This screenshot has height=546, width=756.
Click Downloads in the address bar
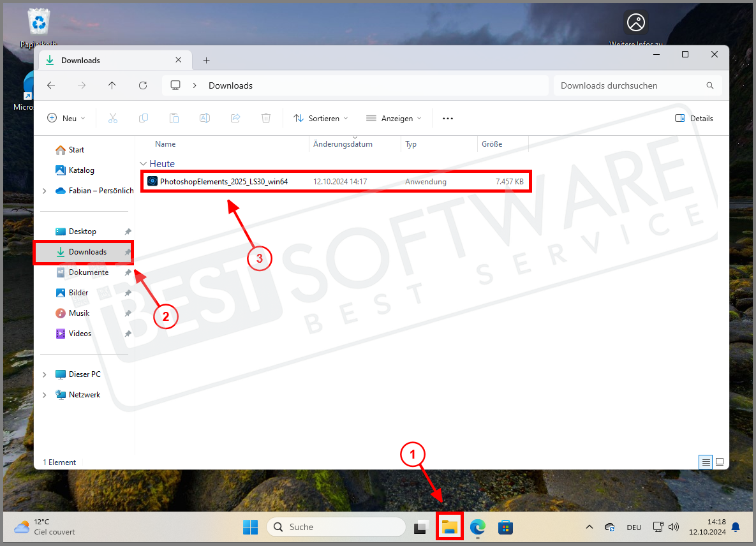[x=230, y=85]
